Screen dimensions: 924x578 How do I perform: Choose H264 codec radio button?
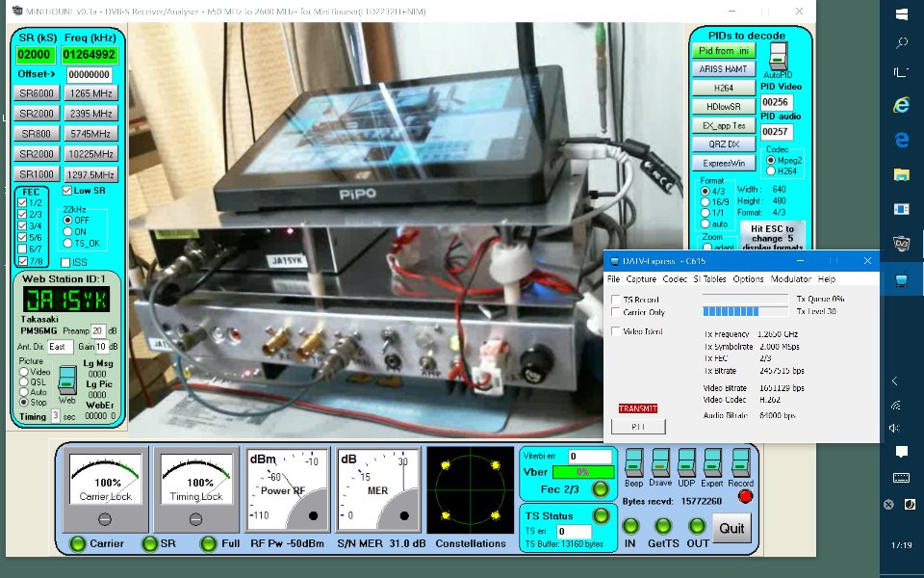click(770, 171)
